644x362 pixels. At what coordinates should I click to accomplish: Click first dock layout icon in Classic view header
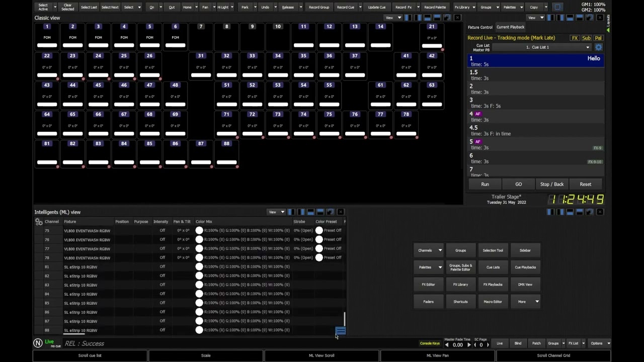408,18
